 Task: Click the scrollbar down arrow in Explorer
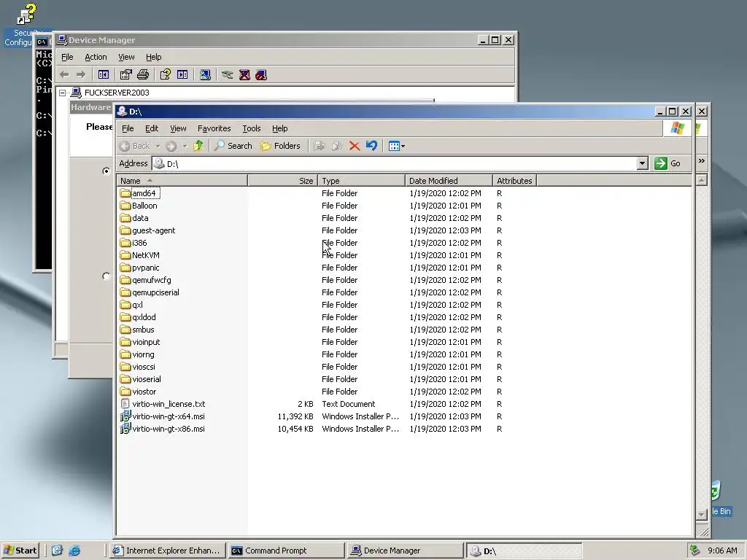[x=701, y=515]
